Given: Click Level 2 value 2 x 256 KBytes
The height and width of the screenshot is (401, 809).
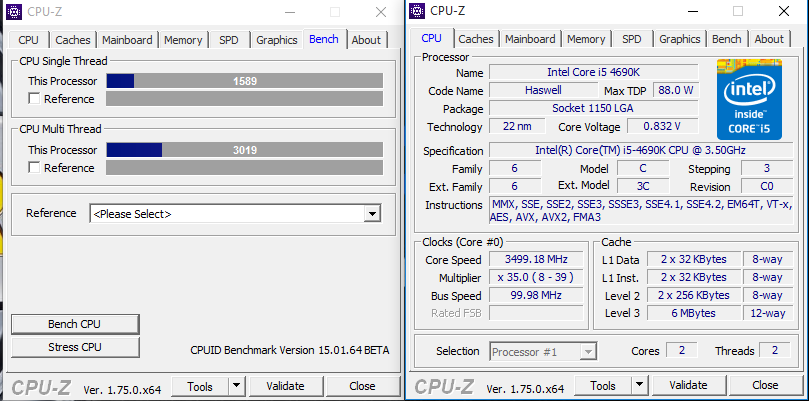Looking at the screenshot, I should (x=693, y=295).
